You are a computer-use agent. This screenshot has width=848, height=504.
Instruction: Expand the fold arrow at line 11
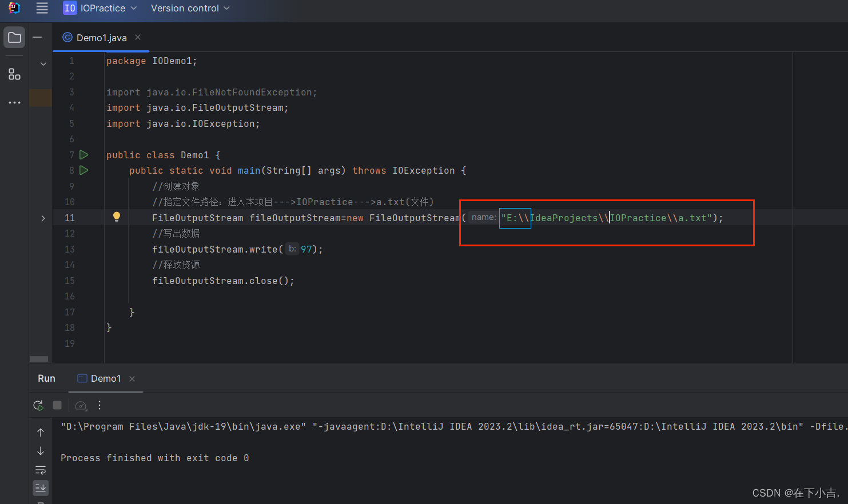coord(43,218)
